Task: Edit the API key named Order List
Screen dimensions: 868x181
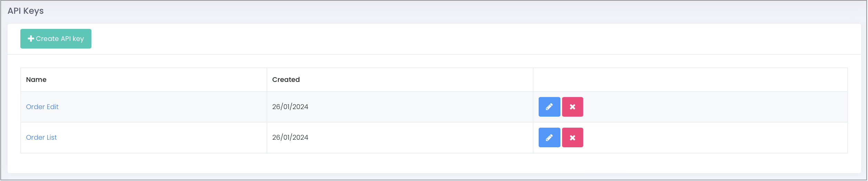Action: click(549, 138)
